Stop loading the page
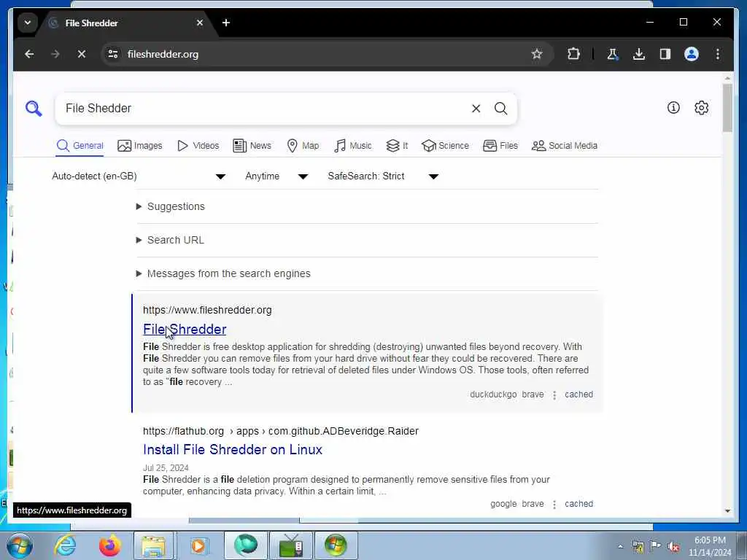 click(x=82, y=54)
